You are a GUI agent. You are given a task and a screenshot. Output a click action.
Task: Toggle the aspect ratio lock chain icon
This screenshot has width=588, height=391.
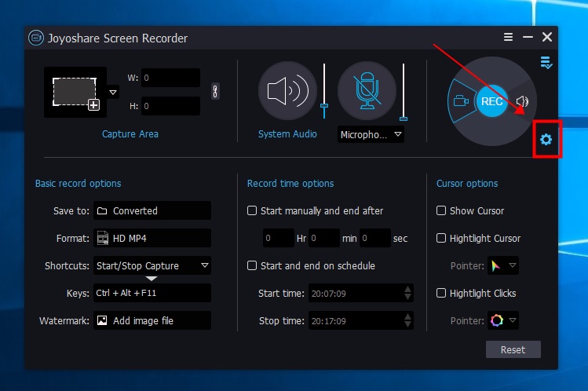[x=215, y=91]
